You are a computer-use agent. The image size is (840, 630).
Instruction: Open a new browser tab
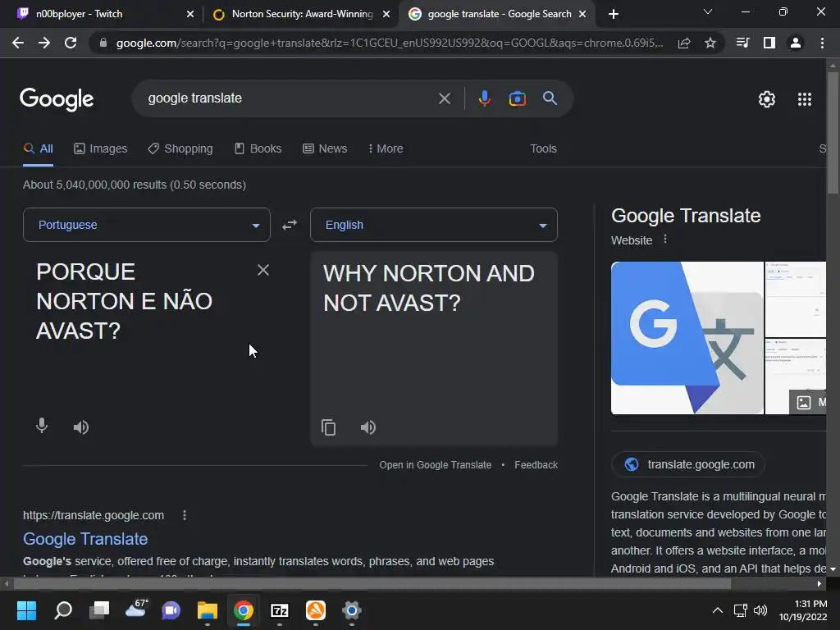click(614, 15)
